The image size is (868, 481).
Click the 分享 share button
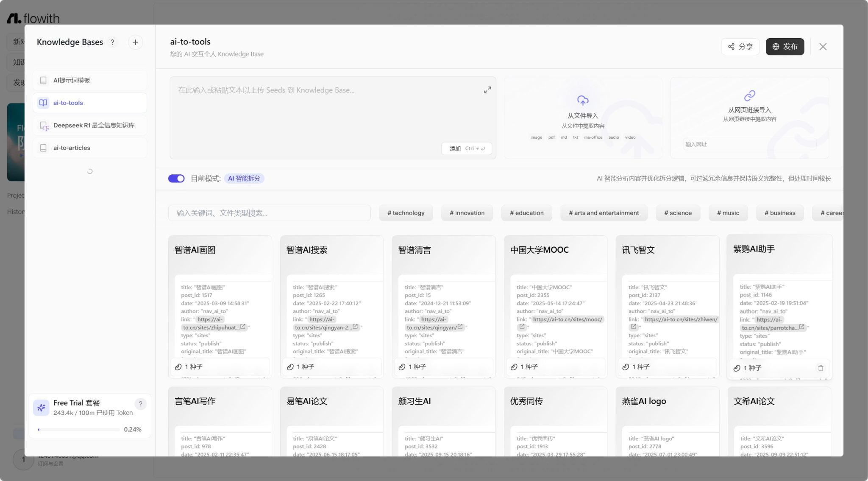(x=740, y=47)
